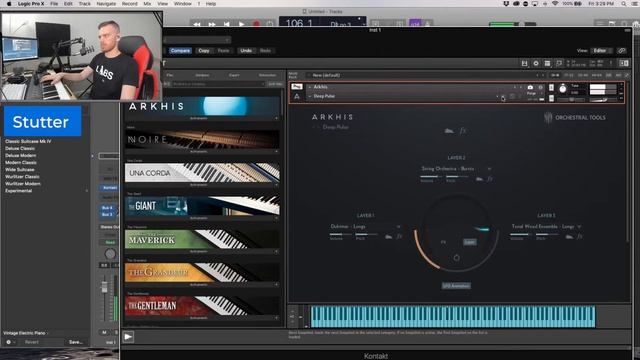
Task: Click the Revert button in library
Action: 32,342
